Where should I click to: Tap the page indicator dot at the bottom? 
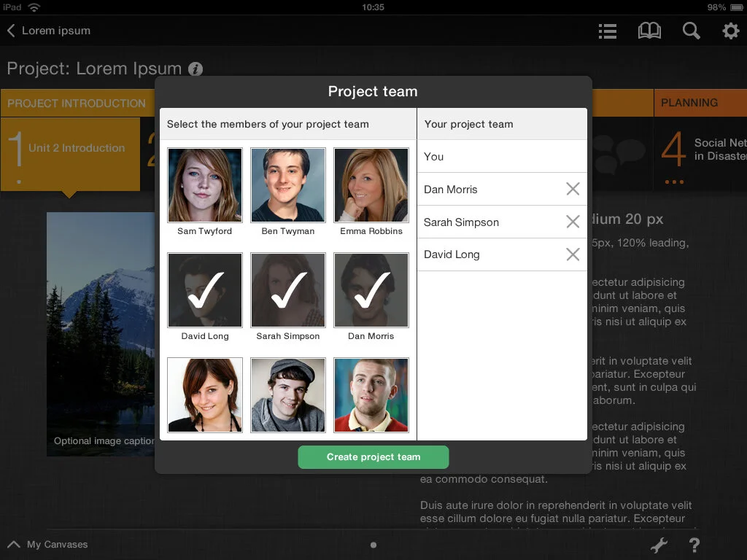373,545
